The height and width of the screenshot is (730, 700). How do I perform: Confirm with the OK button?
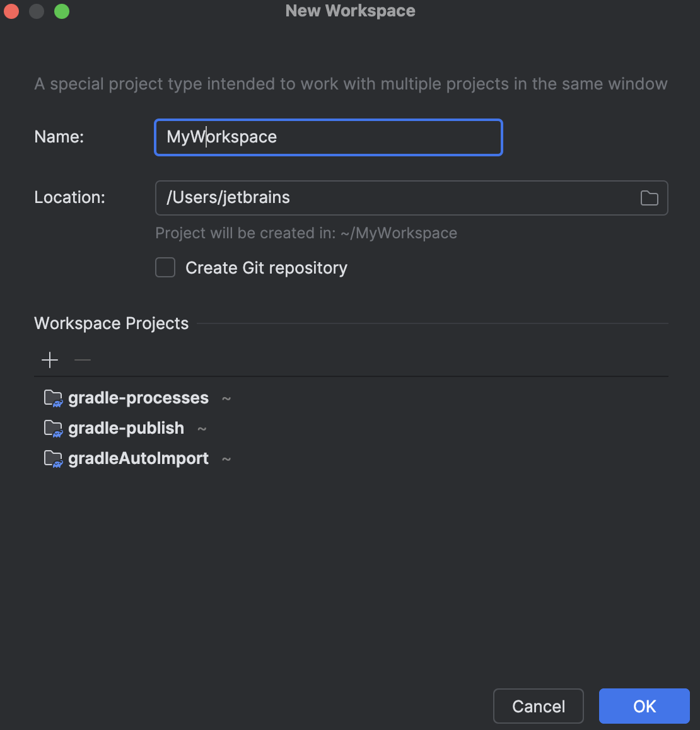644,706
